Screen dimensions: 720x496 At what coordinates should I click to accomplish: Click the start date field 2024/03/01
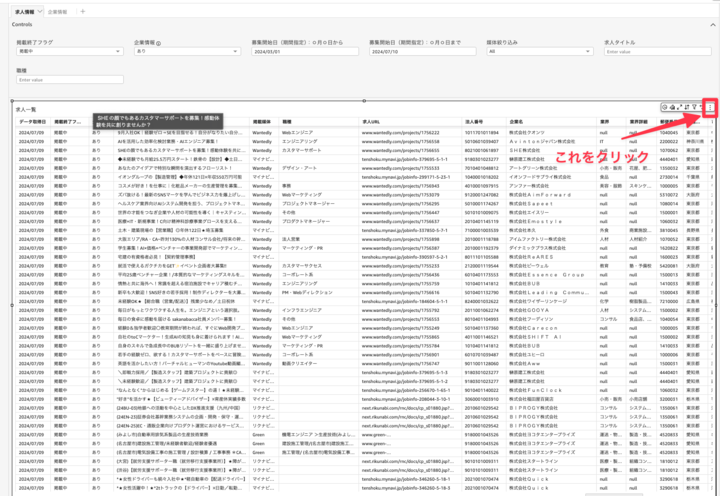[305, 52]
